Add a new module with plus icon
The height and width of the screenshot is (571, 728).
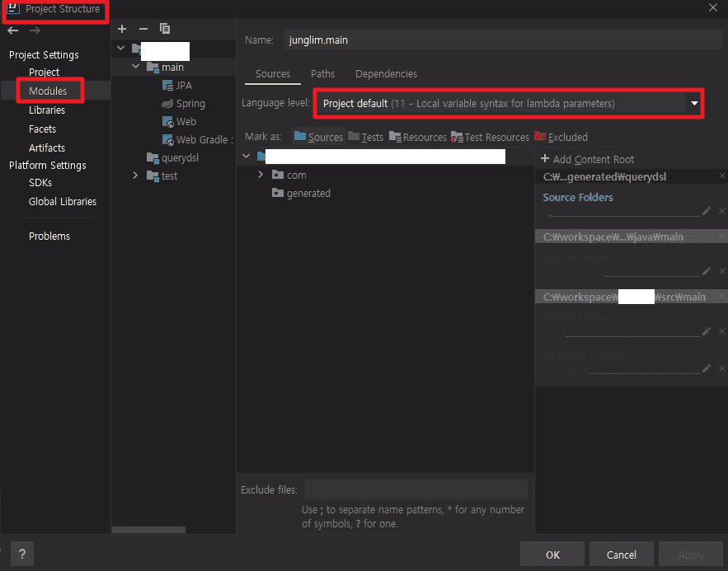[122, 29]
